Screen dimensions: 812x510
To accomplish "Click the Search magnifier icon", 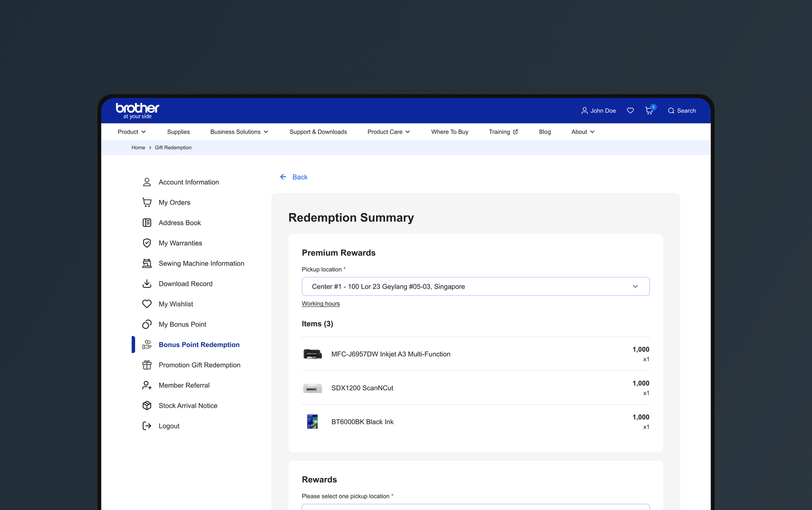I will [x=671, y=111].
